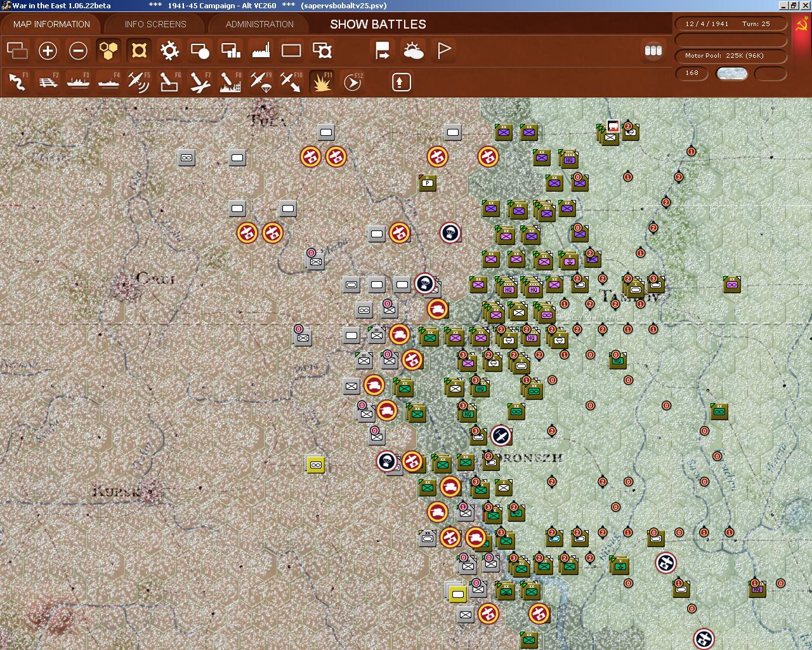Select the Kursk city label on map

pos(115,491)
